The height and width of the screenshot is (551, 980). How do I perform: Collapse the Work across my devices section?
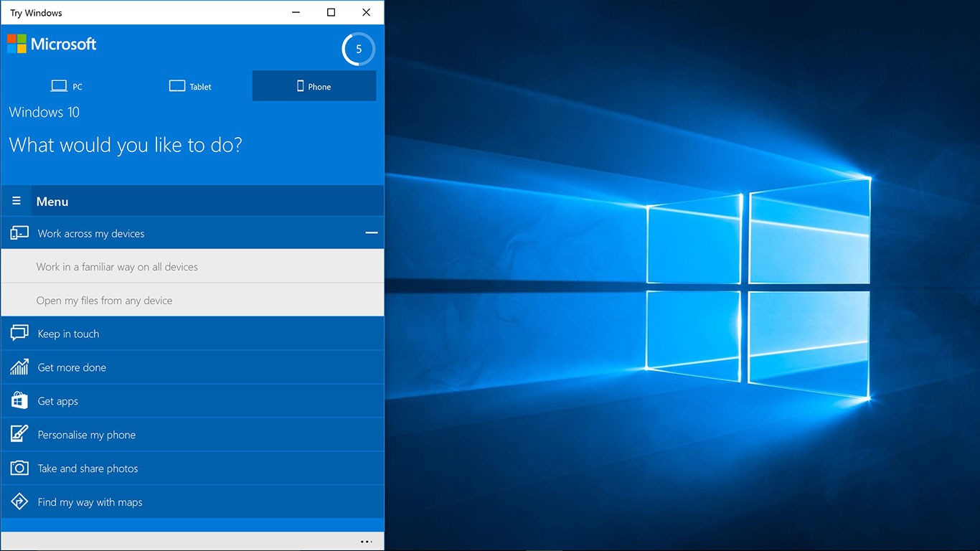372,232
